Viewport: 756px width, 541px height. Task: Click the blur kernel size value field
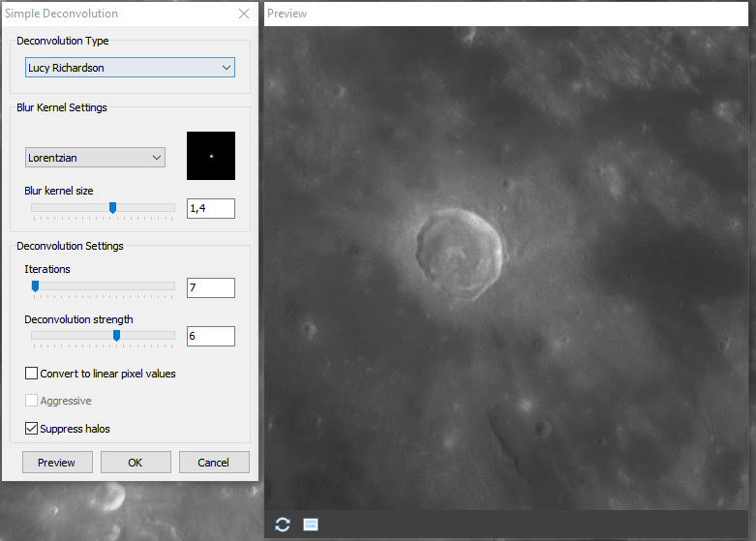pos(211,208)
